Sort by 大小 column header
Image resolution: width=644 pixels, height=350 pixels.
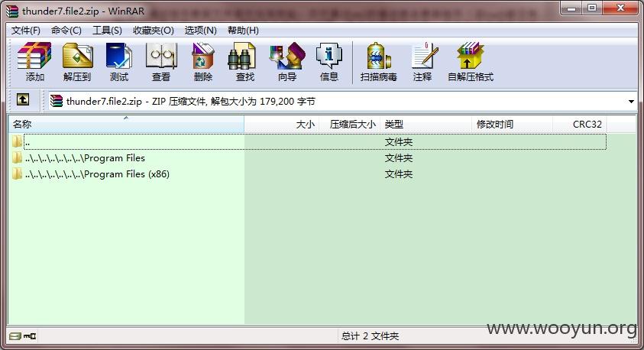(x=282, y=124)
